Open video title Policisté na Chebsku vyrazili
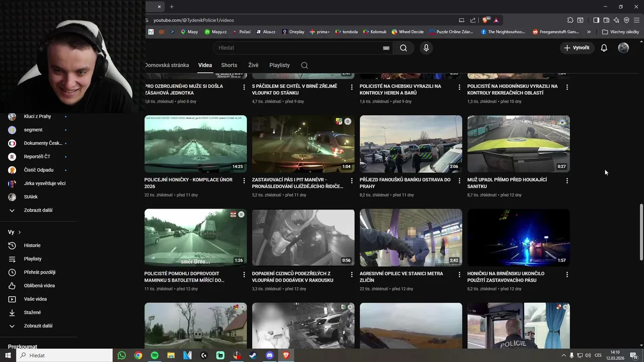The width and height of the screenshot is (644, 362). [400, 89]
